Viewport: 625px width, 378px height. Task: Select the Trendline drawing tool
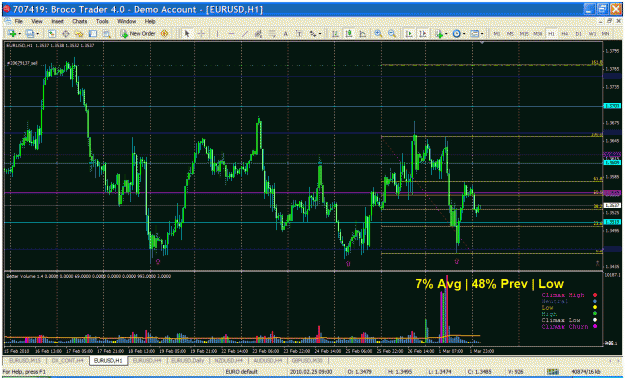[245, 34]
